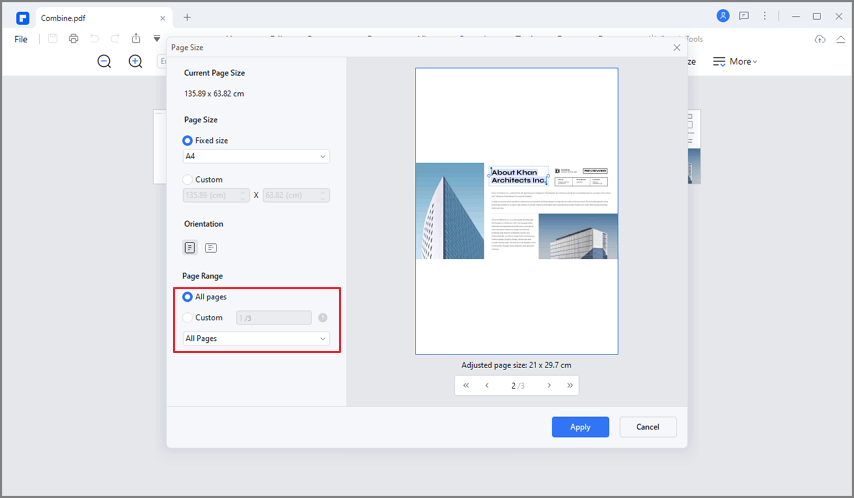Select the Custom page range radio button

tap(187, 318)
